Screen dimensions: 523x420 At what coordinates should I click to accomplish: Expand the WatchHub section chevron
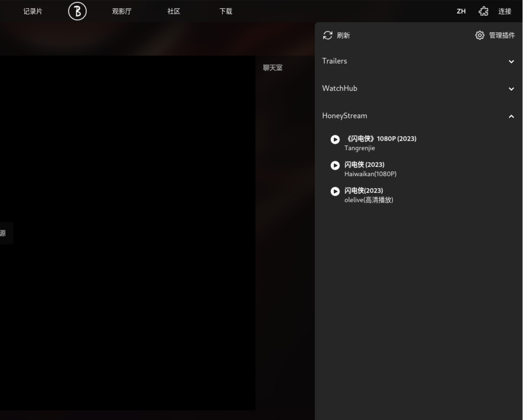511,89
